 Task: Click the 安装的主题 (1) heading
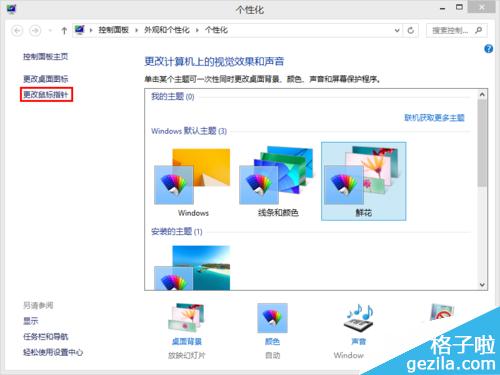[177, 231]
